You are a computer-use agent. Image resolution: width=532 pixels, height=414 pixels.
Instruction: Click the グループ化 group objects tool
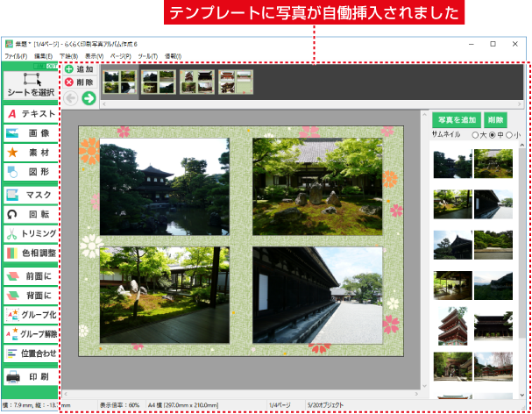coord(31,315)
